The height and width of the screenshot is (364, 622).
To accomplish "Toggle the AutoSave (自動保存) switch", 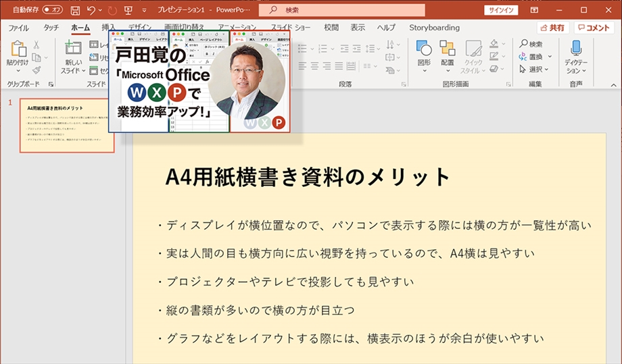I will pyautogui.click(x=52, y=10).
